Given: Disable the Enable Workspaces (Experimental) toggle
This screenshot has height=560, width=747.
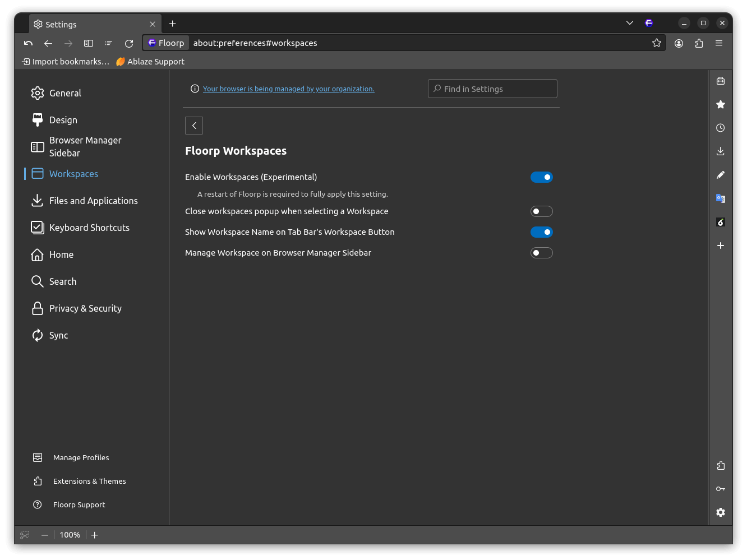Looking at the screenshot, I should click(x=541, y=177).
